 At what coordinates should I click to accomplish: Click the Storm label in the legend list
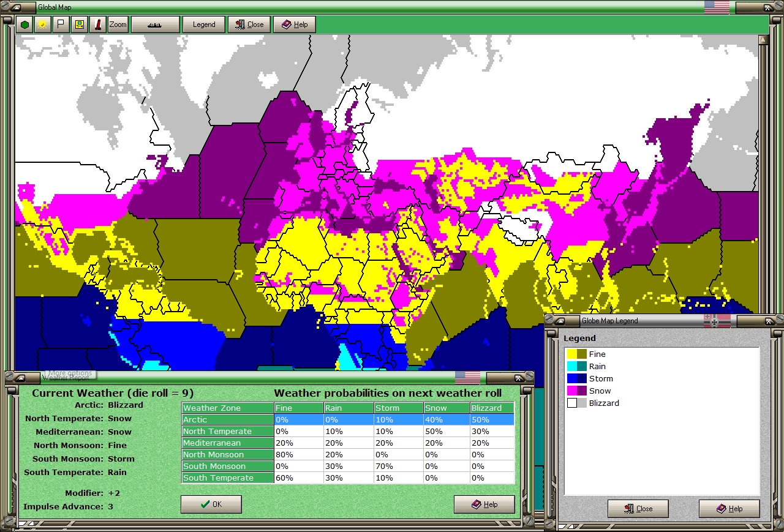click(x=601, y=378)
